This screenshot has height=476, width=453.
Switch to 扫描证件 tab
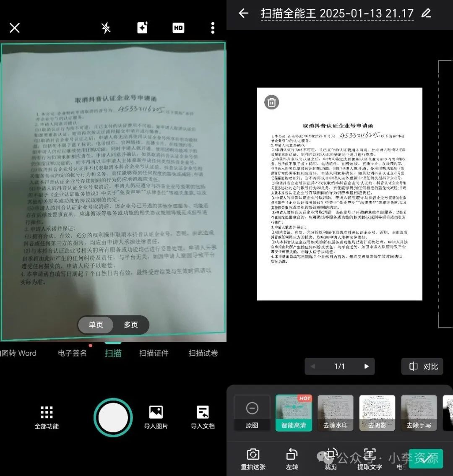coord(154,353)
